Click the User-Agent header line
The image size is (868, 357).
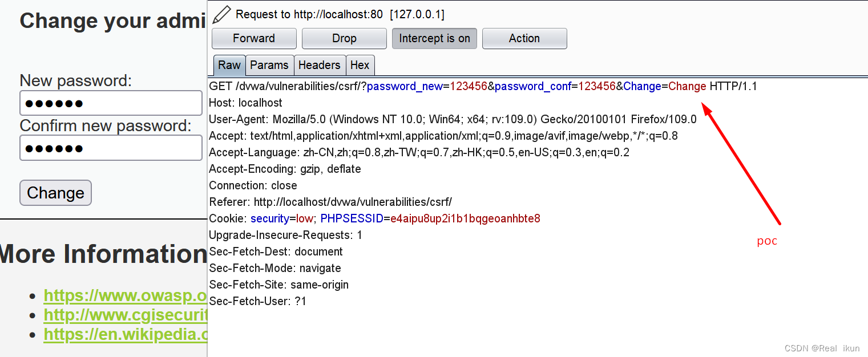point(453,120)
